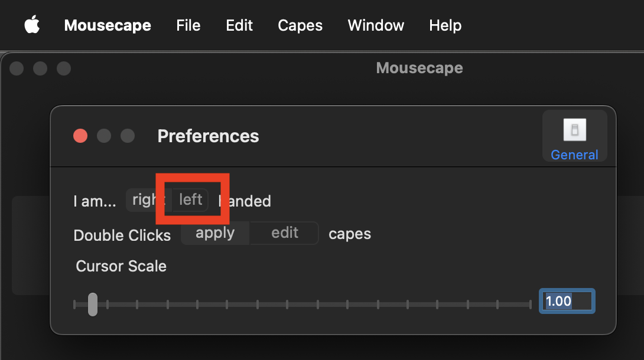
Task: Choose the "left" handed segment
Action: coord(191,200)
